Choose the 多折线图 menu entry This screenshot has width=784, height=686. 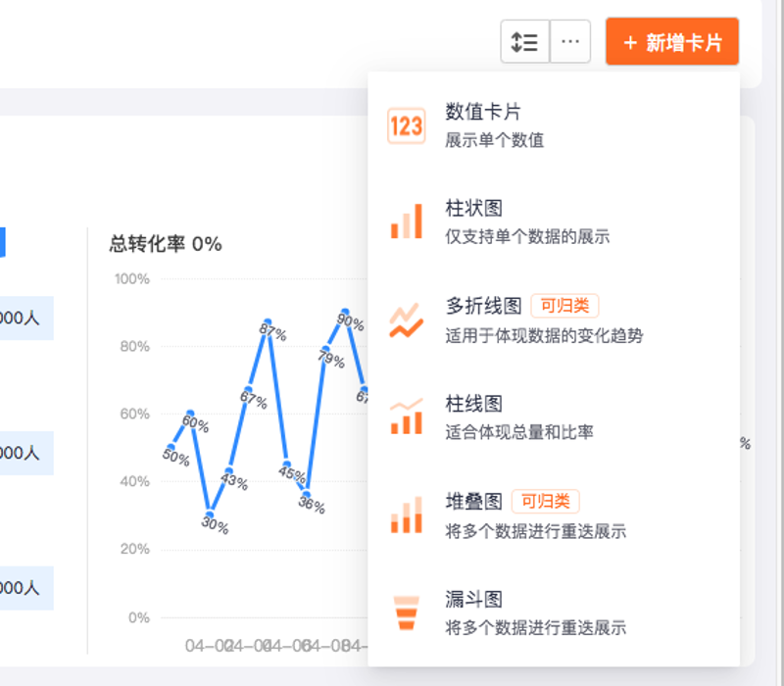point(554,320)
